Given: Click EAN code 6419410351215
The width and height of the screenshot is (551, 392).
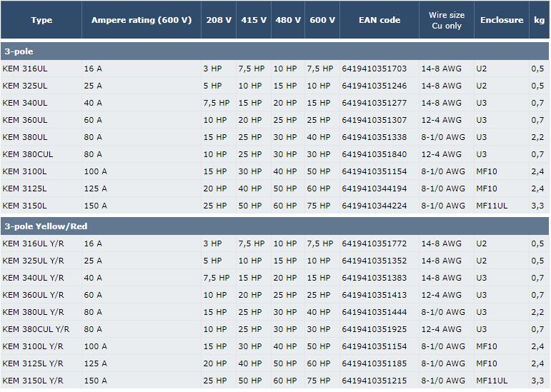Looking at the screenshot, I should (x=374, y=381).
